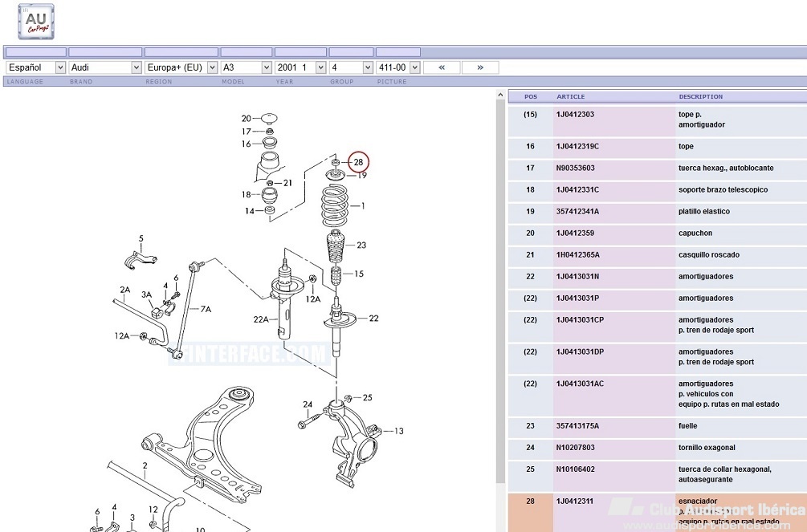
Task: Click the ARTICLE column header
Action: (x=570, y=97)
